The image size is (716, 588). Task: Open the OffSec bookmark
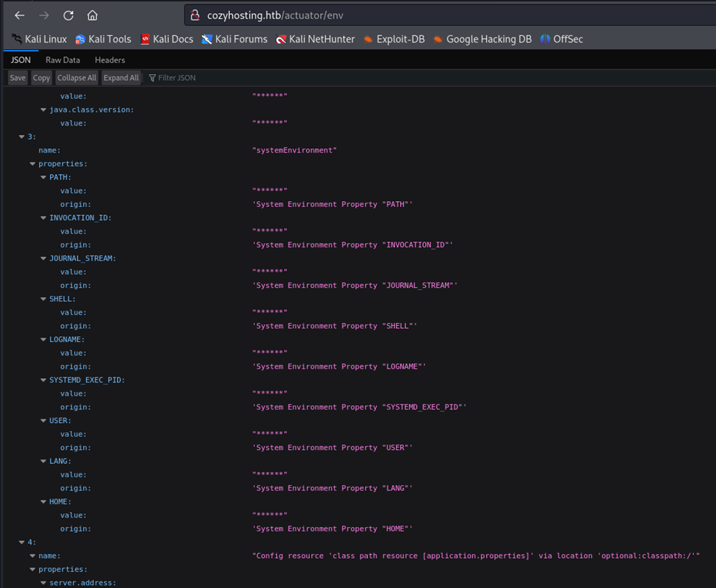point(562,39)
